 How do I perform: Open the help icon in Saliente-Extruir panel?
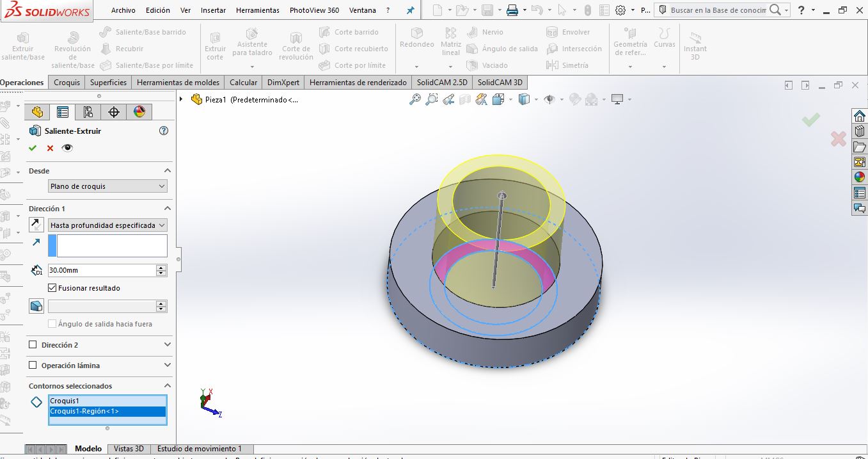click(x=163, y=131)
